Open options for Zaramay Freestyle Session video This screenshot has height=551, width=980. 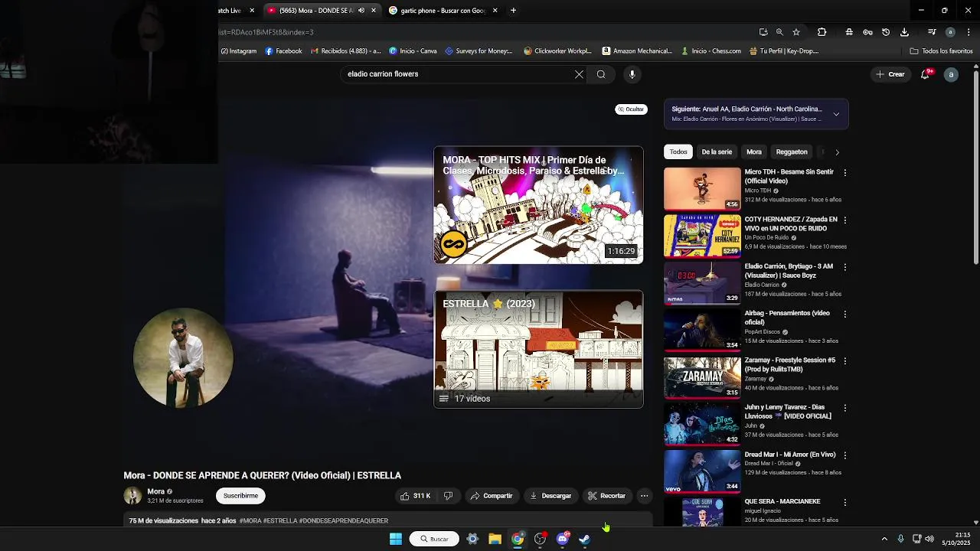point(845,361)
